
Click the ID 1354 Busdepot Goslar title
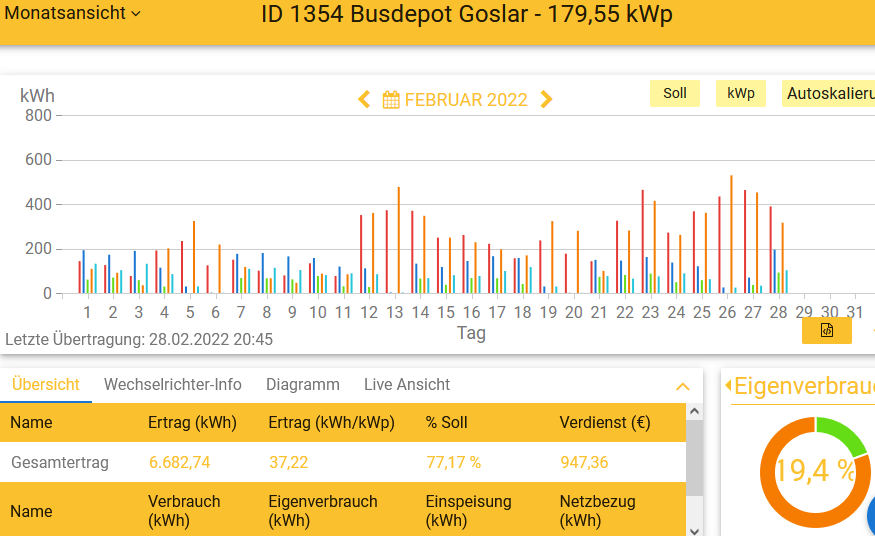pyautogui.click(x=467, y=14)
